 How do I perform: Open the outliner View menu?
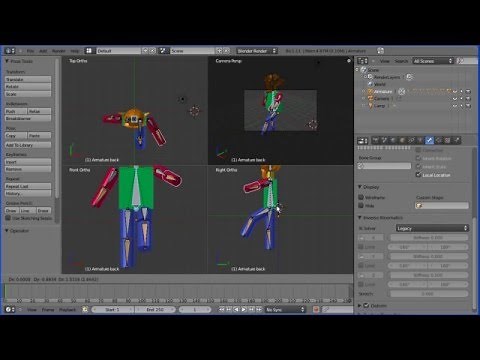tap(385, 61)
